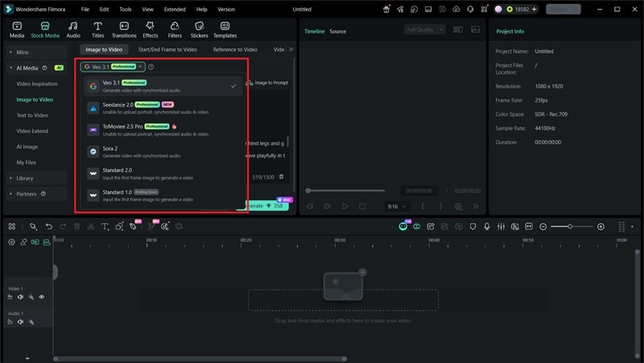
Task: Mute the Audio 1 track
Action: (x=21, y=322)
